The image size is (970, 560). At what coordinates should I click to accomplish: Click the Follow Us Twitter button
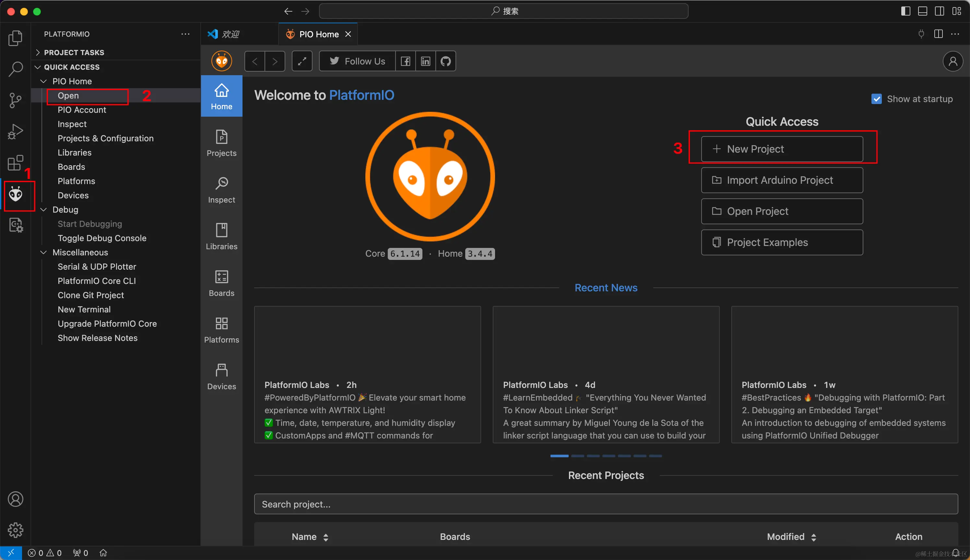click(357, 61)
